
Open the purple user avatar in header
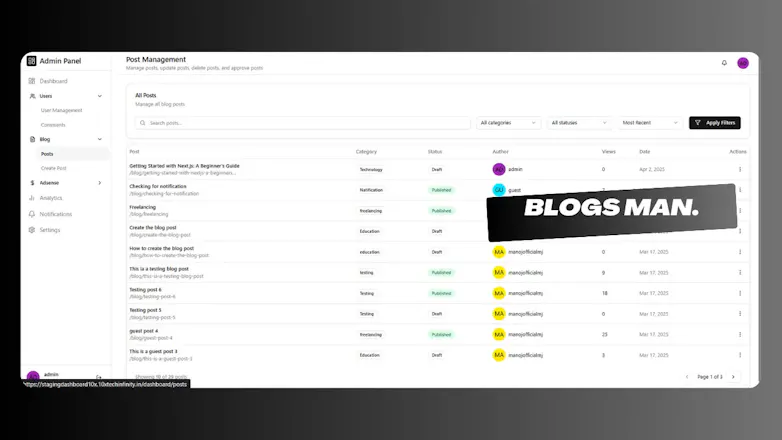tap(743, 63)
